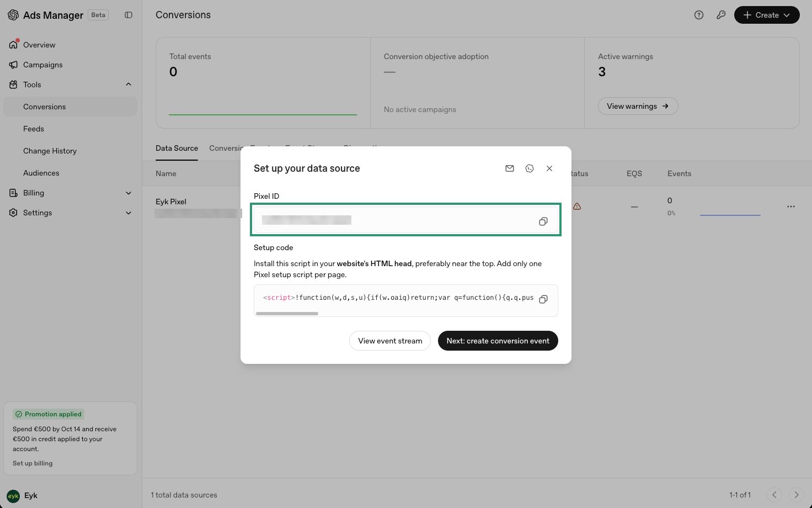Click the Campaigns megaphone icon
Viewport: 812px width, 508px height.
[x=13, y=65]
